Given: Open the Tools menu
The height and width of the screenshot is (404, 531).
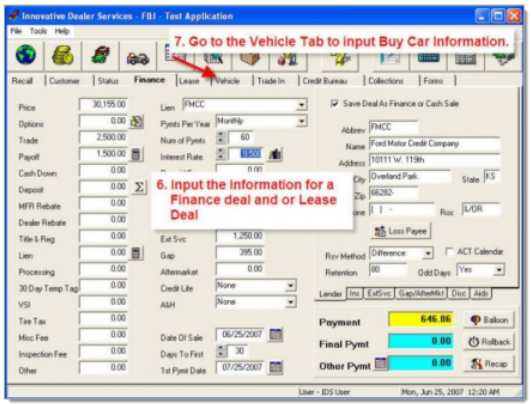Looking at the screenshot, I should point(38,31).
